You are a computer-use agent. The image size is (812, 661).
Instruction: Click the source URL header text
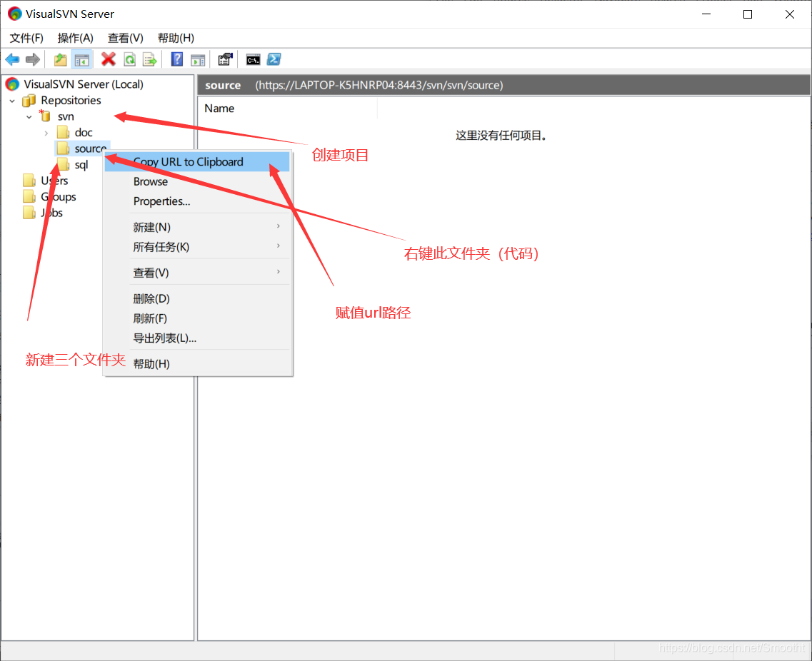pos(379,85)
